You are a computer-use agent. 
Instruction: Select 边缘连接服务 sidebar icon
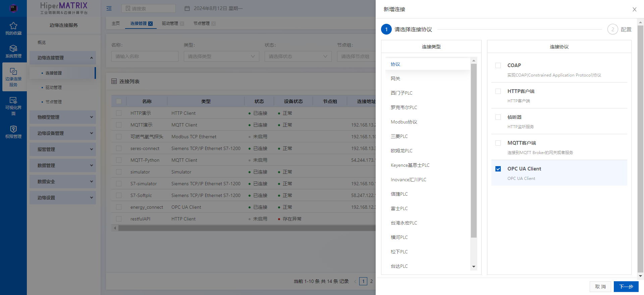[x=13, y=71]
